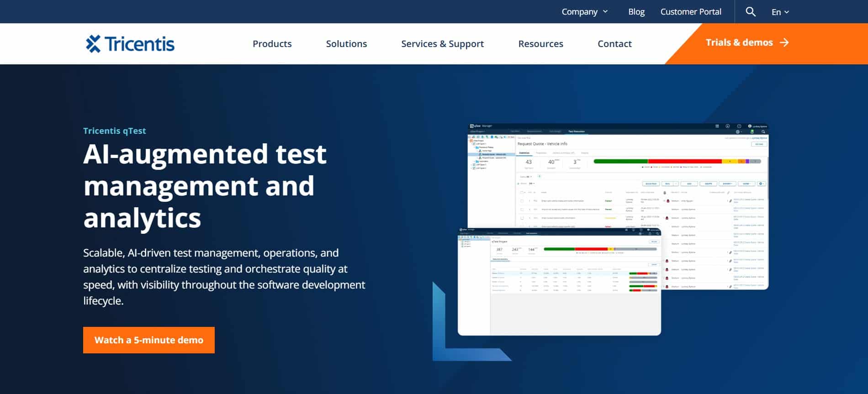
Task: Open the Services & Support menu
Action: pos(442,44)
